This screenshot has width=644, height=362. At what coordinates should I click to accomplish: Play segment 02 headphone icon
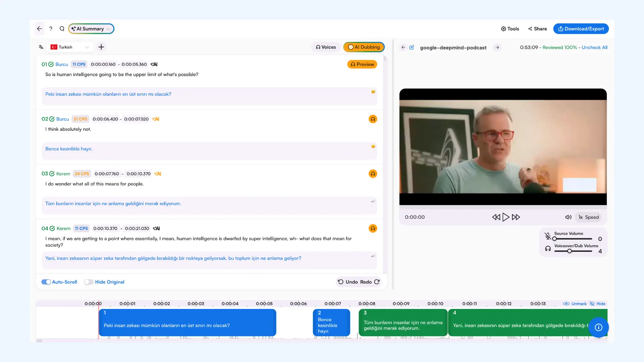point(373,119)
